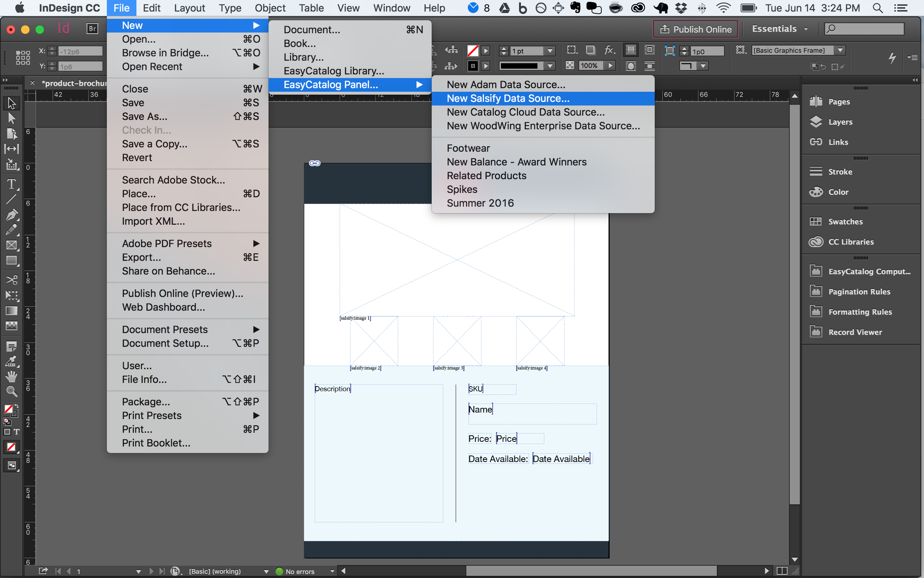This screenshot has height=578, width=924.
Task: Select the Pen tool
Action: pyautogui.click(x=12, y=215)
